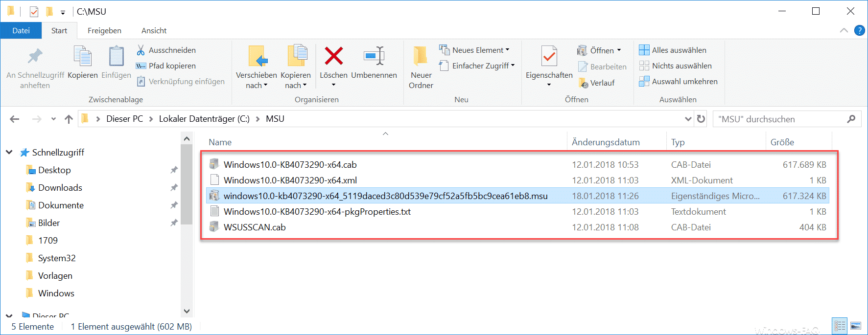Open Dokumente in the navigation pane

pyautogui.click(x=61, y=205)
